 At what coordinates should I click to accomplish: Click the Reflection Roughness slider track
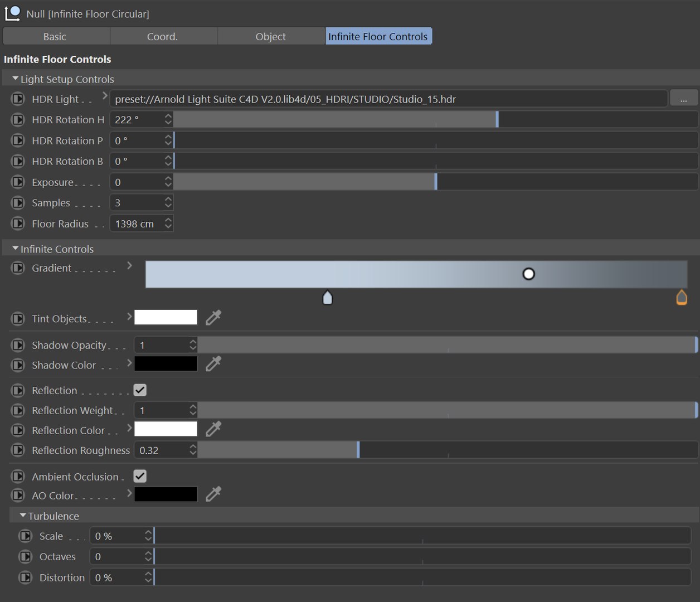[x=448, y=450]
